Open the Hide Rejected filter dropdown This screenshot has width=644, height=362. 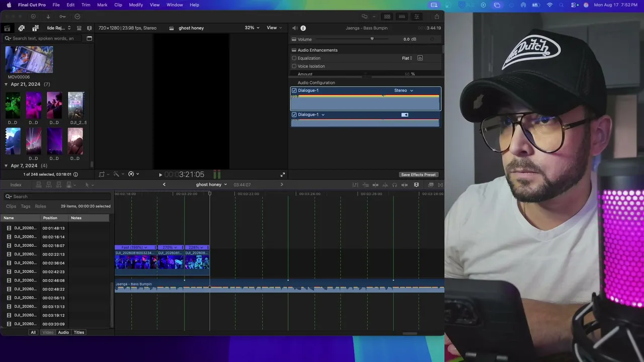pos(59,28)
